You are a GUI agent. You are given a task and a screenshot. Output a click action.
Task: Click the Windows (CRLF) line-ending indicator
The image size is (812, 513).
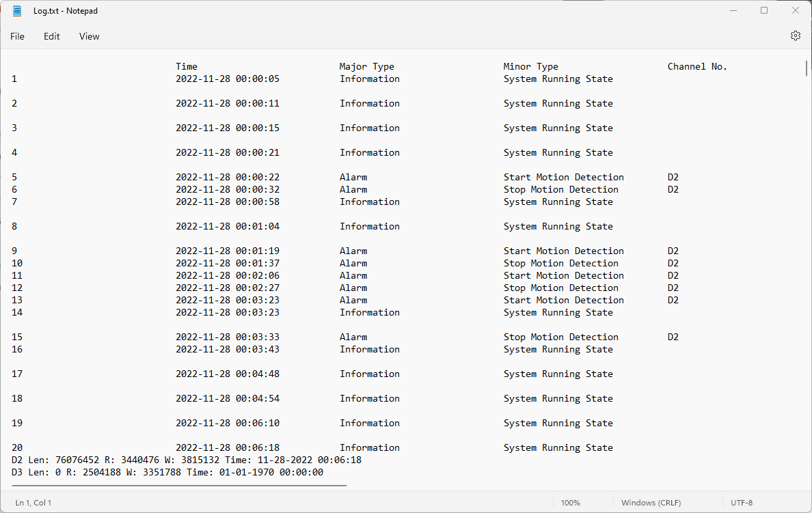point(651,502)
